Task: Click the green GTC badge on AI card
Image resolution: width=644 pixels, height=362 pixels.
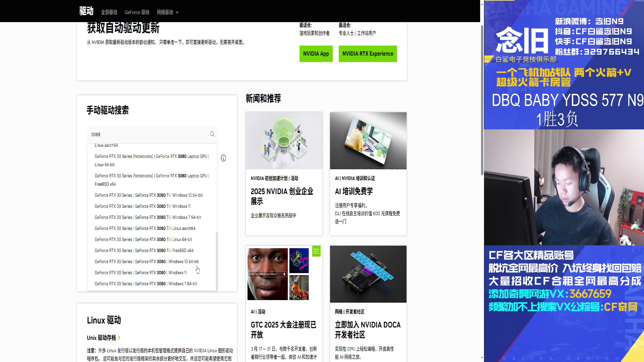Action: point(316,251)
